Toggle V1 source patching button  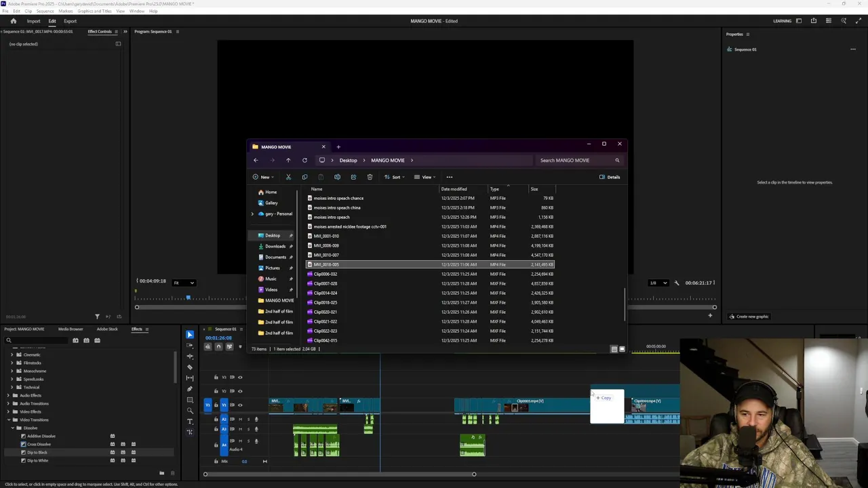[x=208, y=405]
